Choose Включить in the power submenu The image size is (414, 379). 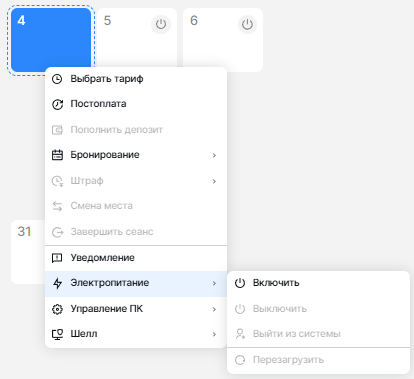pyautogui.click(x=318, y=283)
